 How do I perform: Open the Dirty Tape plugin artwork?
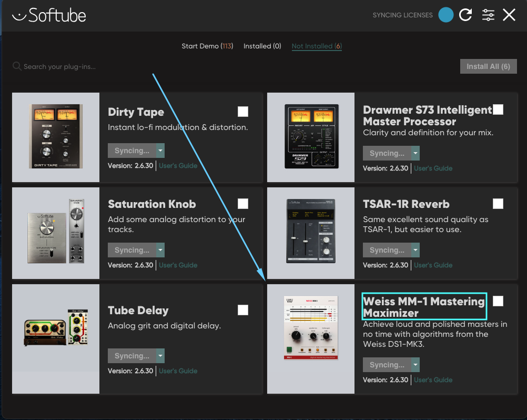coord(55,137)
